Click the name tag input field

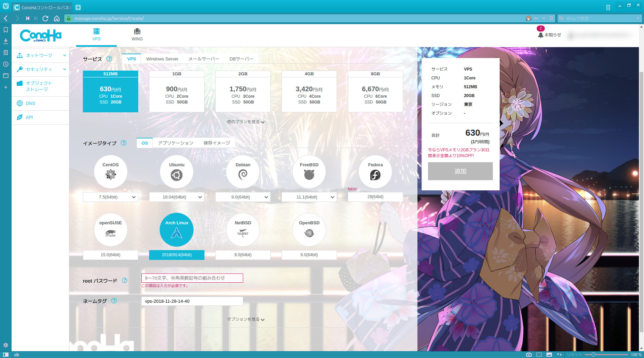pos(192,301)
